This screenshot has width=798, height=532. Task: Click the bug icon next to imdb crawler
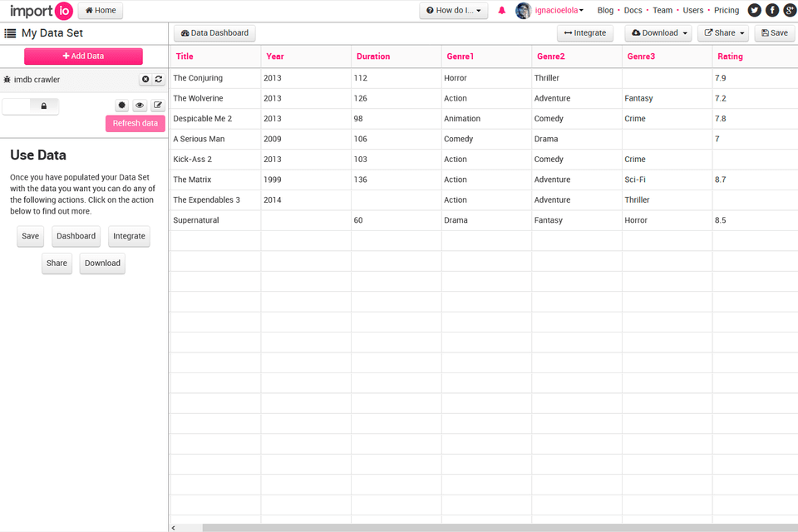(7, 80)
